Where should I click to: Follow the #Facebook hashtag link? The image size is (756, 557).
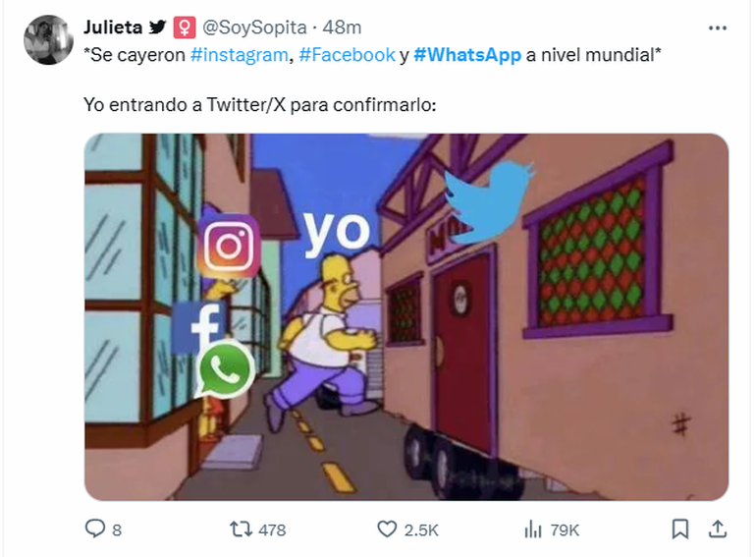(348, 55)
